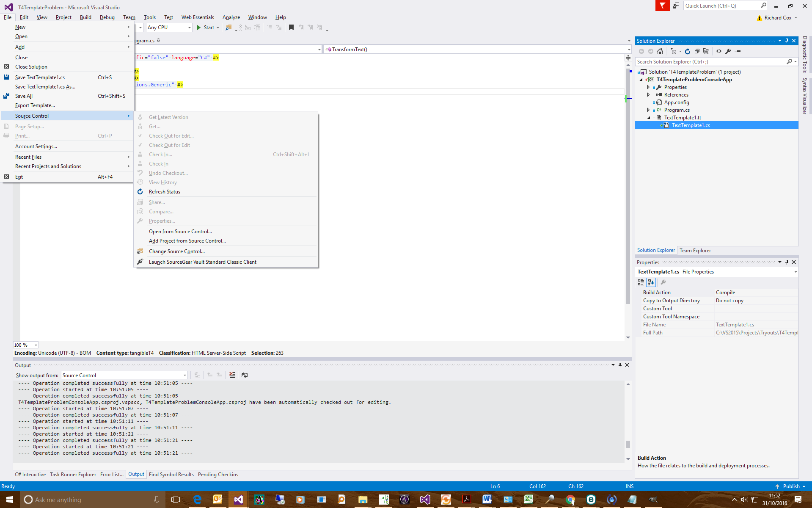Toggle bookmark icon in main toolbar
Image resolution: width=812 pixels, height=508 pixels.
291,28
